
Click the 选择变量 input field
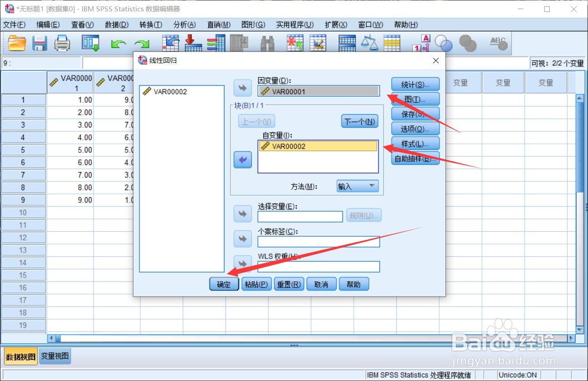[300, 217]
